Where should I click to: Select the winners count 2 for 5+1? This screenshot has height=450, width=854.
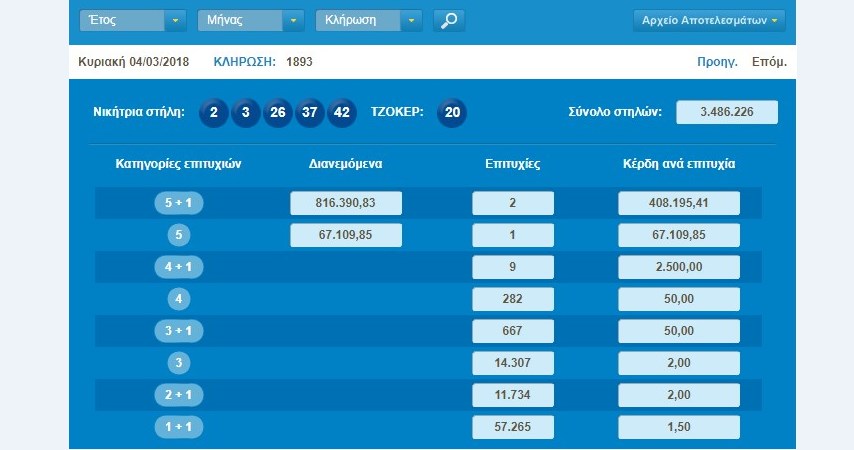pos(513,203)
